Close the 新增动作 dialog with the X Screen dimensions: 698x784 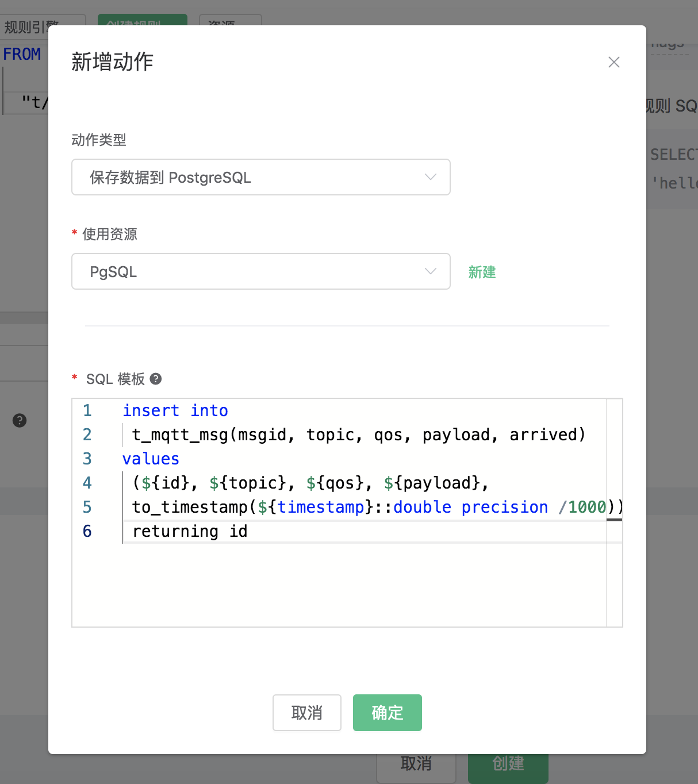(x=613, y=62)
